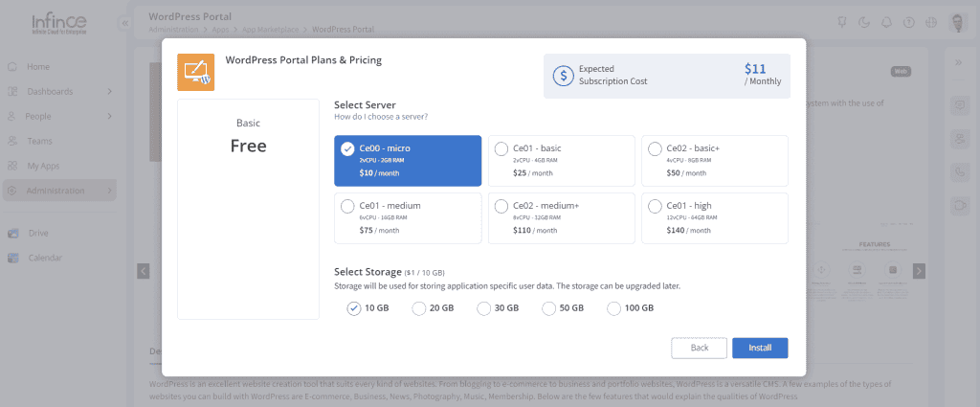
Task: Show next screenshot with right arrow
Action: click(919, 271)
